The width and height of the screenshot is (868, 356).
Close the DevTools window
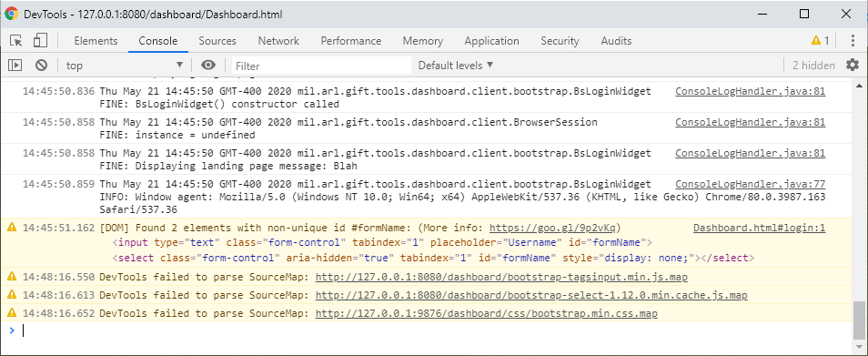pos(846,14)
